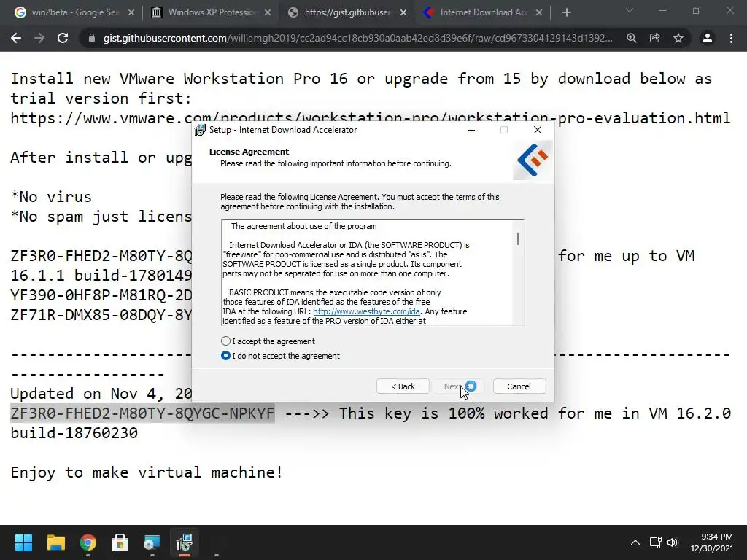Minimize the setup dialog window

tap(471, 130)
